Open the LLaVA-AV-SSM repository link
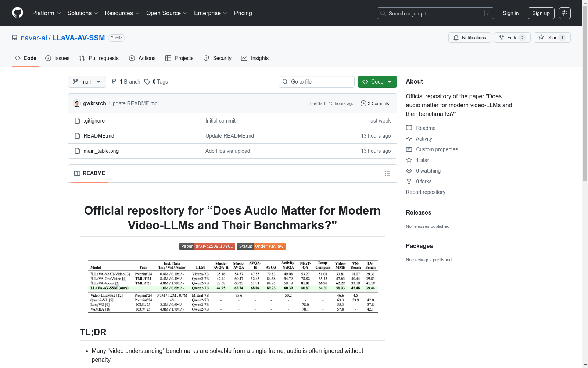Screen dimensions: 588x368 [x=79, y=38]
